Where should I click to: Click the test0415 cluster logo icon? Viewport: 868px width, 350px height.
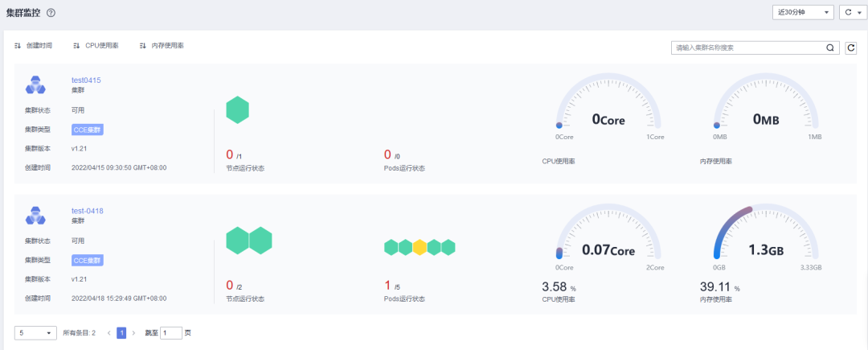click(35, 84)
